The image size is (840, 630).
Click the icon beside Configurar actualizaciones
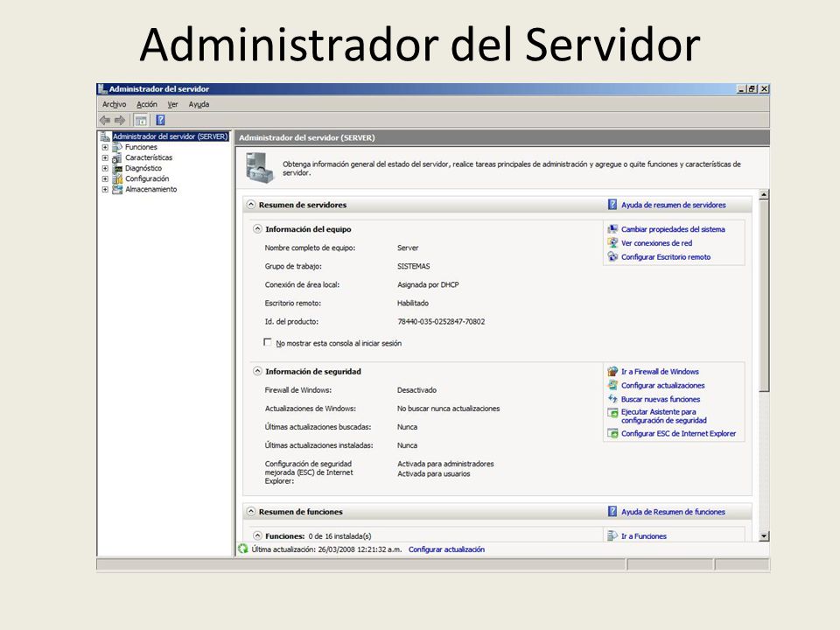tap(612, 385)
